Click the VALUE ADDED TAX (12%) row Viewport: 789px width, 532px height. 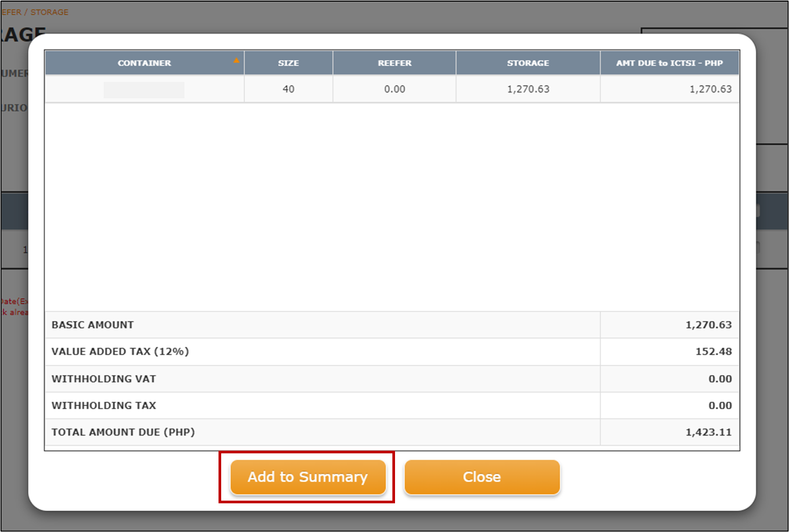(120, 351)
